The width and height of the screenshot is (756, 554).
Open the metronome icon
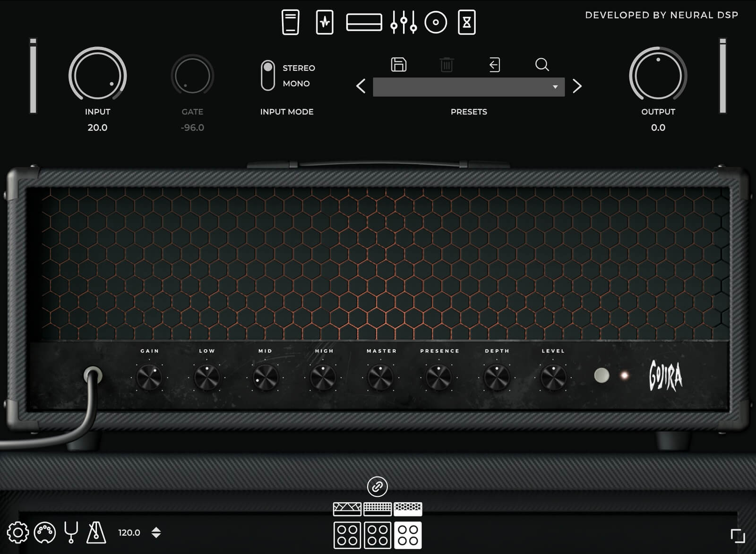[x=96, y=532]
